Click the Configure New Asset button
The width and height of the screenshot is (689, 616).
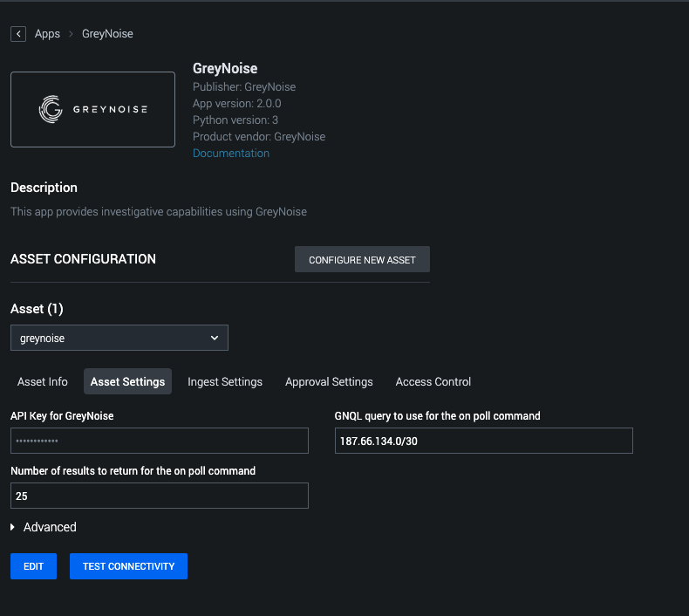pos(362,259)
